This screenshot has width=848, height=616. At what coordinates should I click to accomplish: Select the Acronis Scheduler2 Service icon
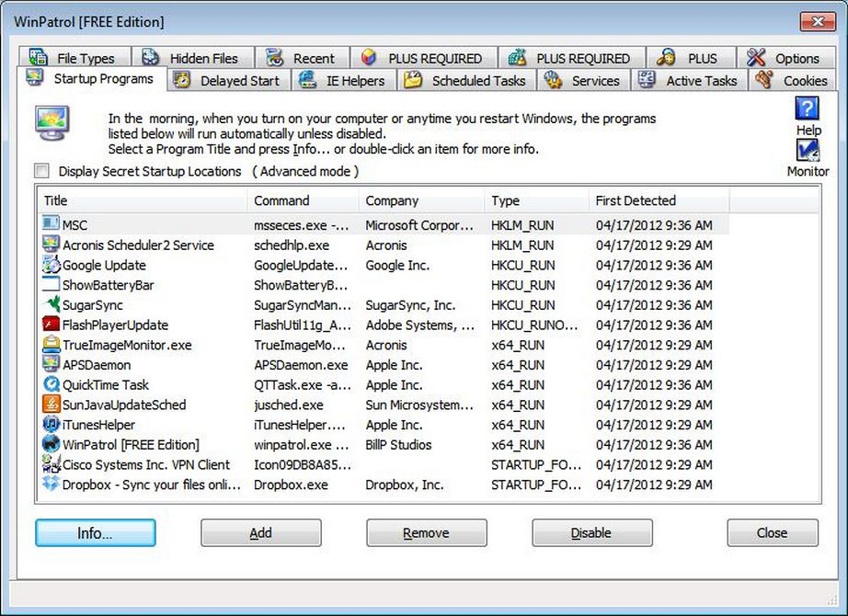click(x=51, y=244)
